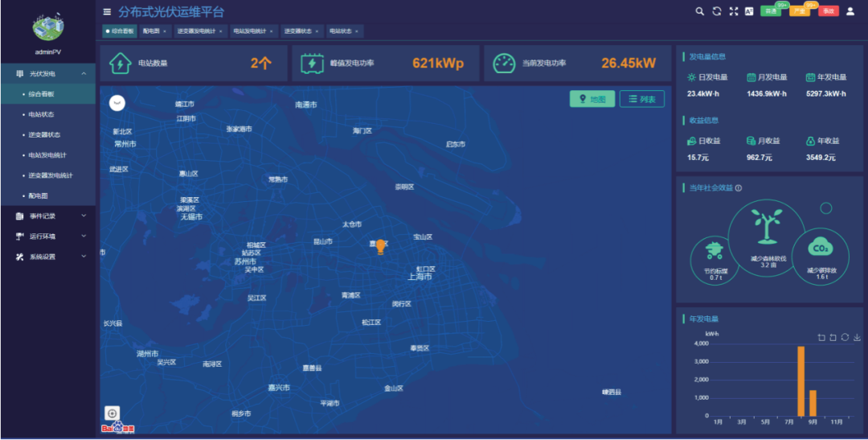Switch to 列表 list view

642,99
